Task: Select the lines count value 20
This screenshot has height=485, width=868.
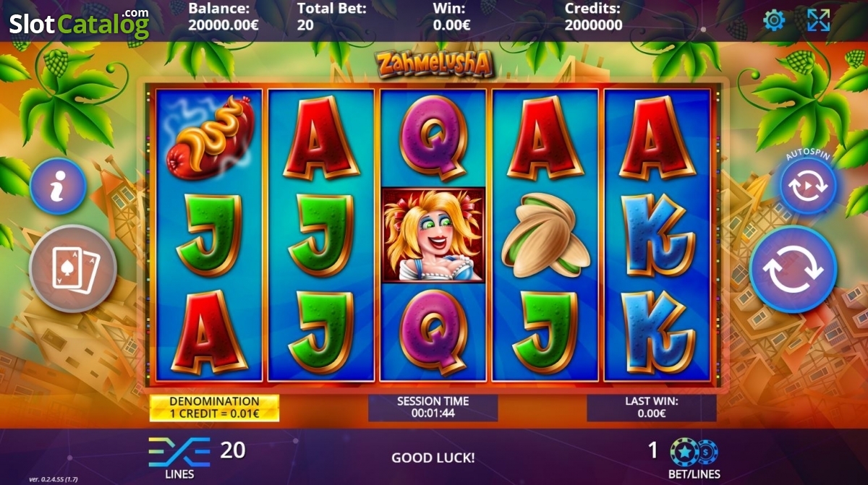Action: (x=233, y=450)
